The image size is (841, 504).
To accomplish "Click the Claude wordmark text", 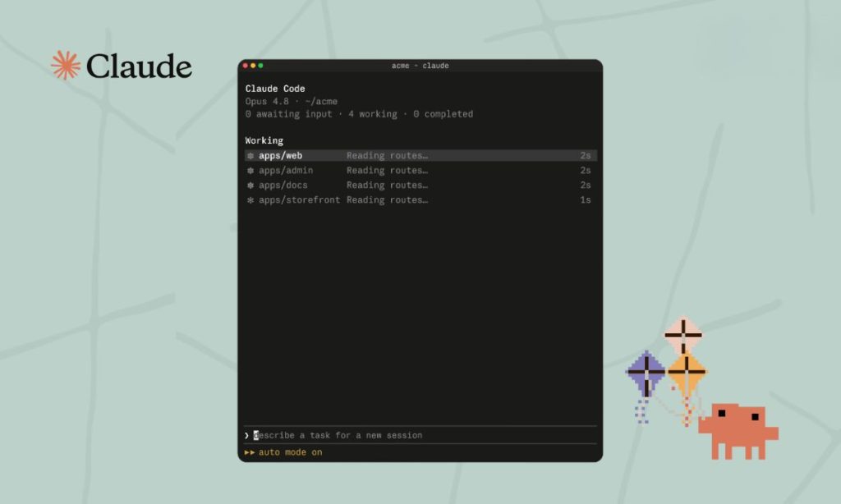I will click(x=139, y=66).
